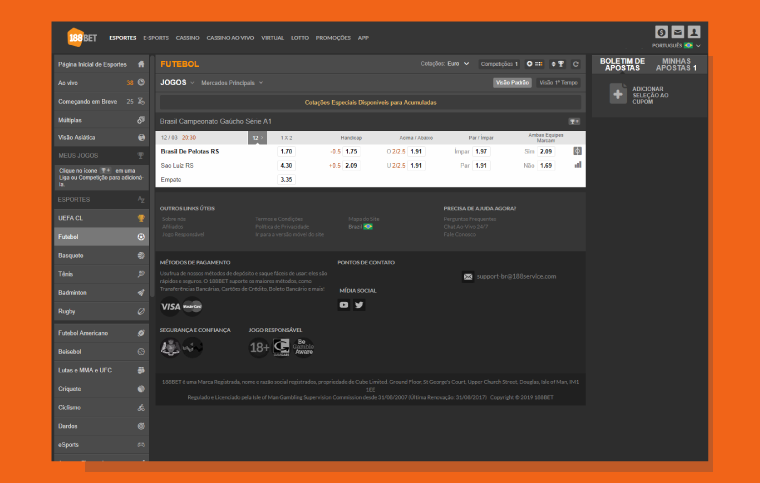
Task: Click the Meus Jogos trophy icon
Action: (141, 156)
